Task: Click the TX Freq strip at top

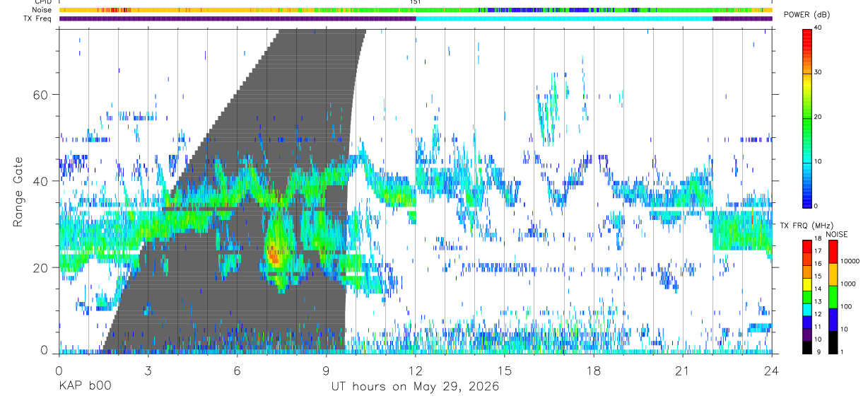Action: click(x=416, y=18)
